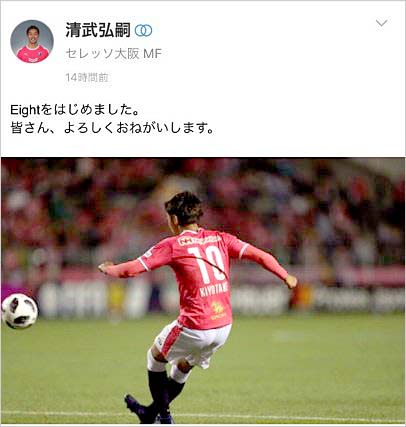The height and width of the screenshot is (427, 406).
Task: Click the round profile avatar photo
Action: point(32,41)
